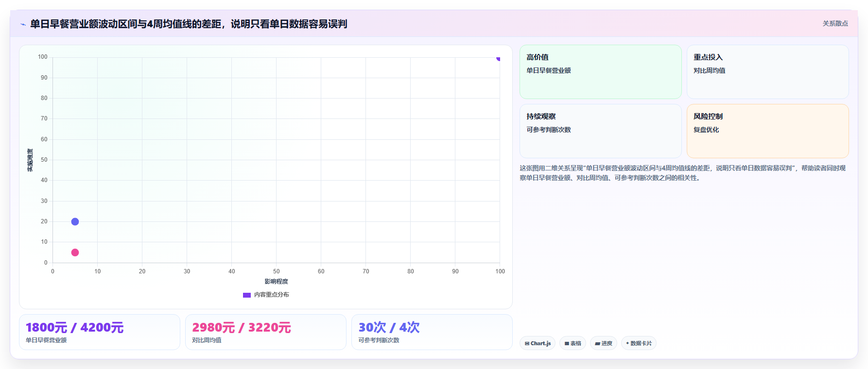
Task: Click 复盘优化 text in 风险控制 card
Action: tap(706, 130)
